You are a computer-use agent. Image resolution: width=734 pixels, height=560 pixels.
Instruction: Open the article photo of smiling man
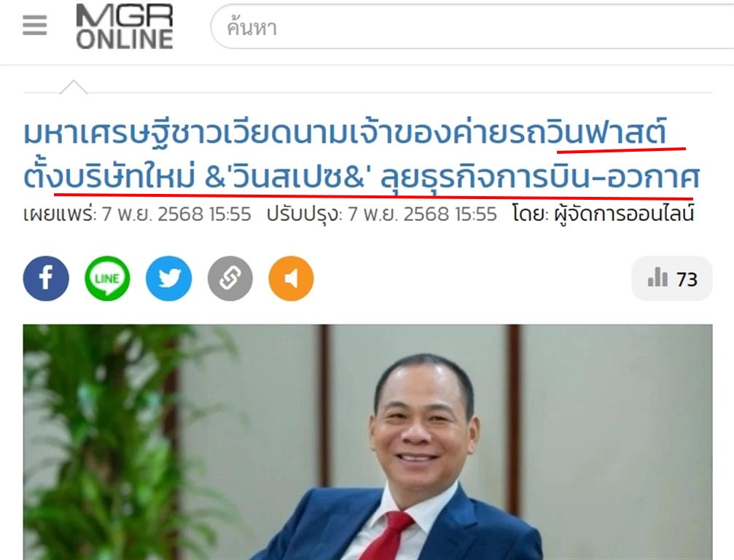367,442
